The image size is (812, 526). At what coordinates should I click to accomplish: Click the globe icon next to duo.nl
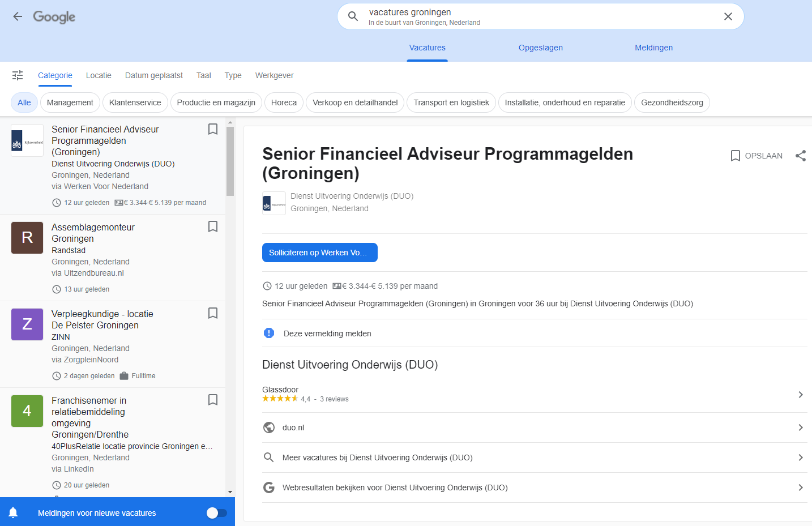click(x=269, y=427)
